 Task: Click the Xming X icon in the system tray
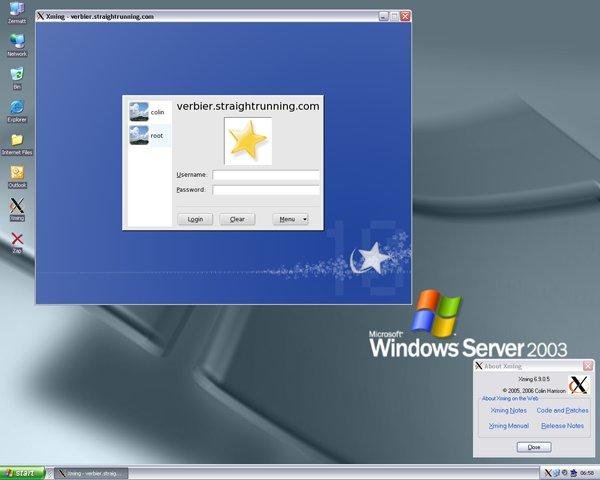[548, 473]
